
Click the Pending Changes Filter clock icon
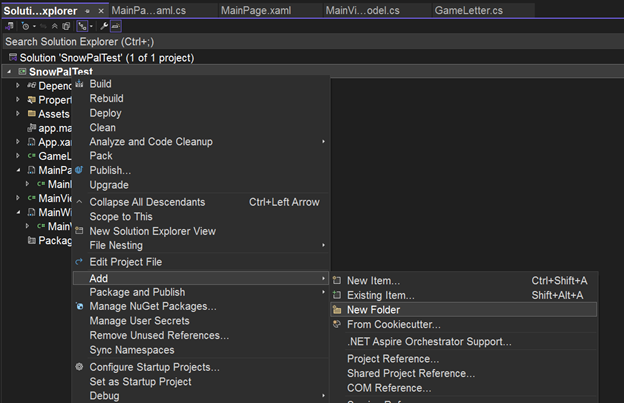pos(25,26)
